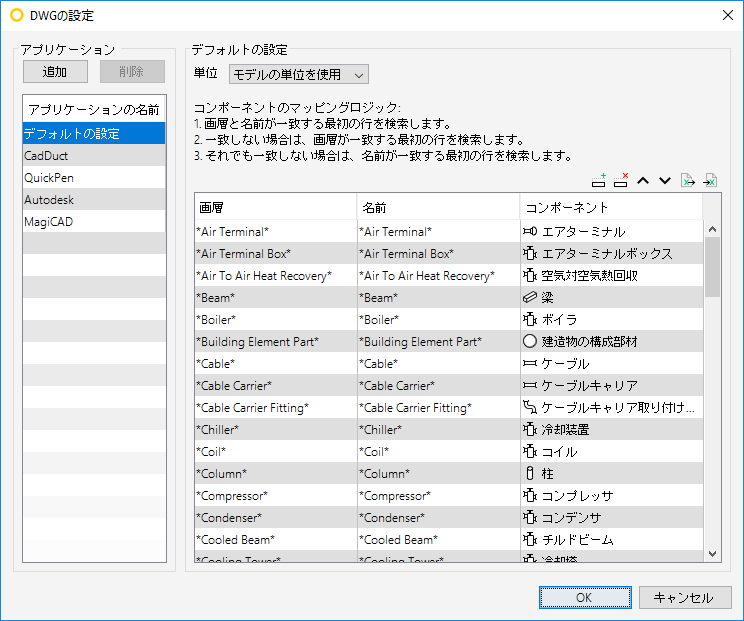744x621 pixels.
Task: Click the 画層 cell *Compressor*
Action: pos(276,496)
